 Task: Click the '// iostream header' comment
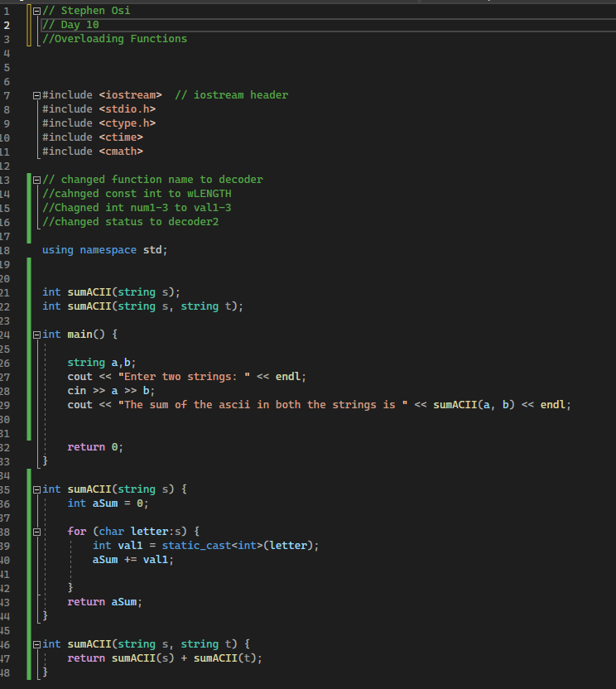(x=232, y=95)
